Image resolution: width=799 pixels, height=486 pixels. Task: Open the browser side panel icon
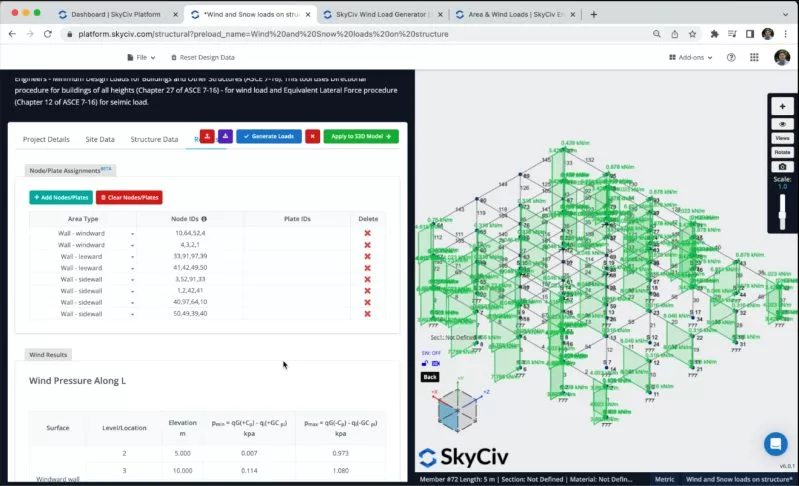click(750, 34)
